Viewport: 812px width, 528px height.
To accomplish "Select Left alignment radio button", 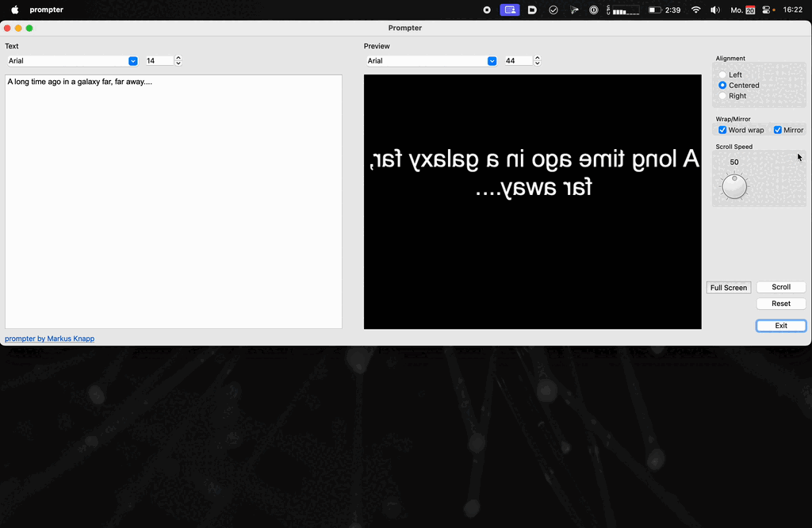I will 722,75.
